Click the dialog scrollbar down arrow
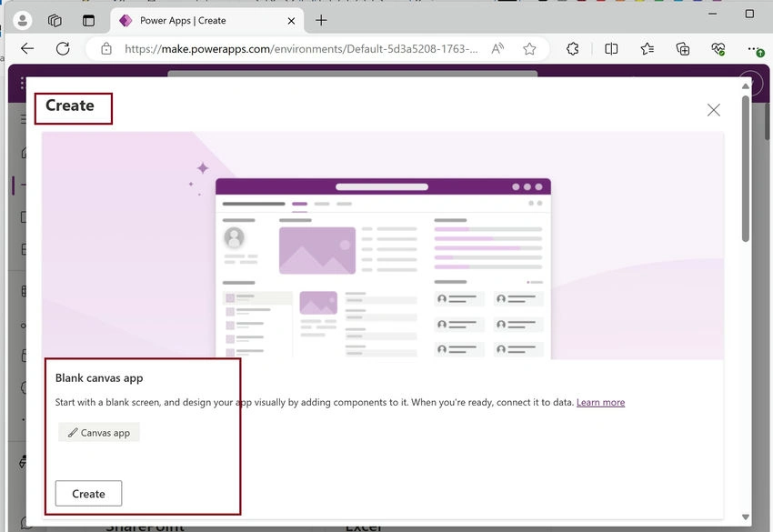The width and height of the screenshot is (773, 532). point(746,517)
